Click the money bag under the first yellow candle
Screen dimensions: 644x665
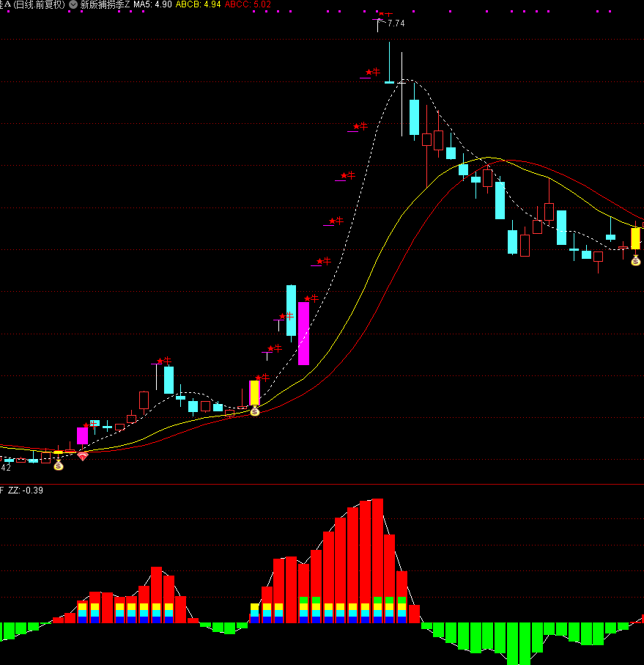tap(255, 411)
